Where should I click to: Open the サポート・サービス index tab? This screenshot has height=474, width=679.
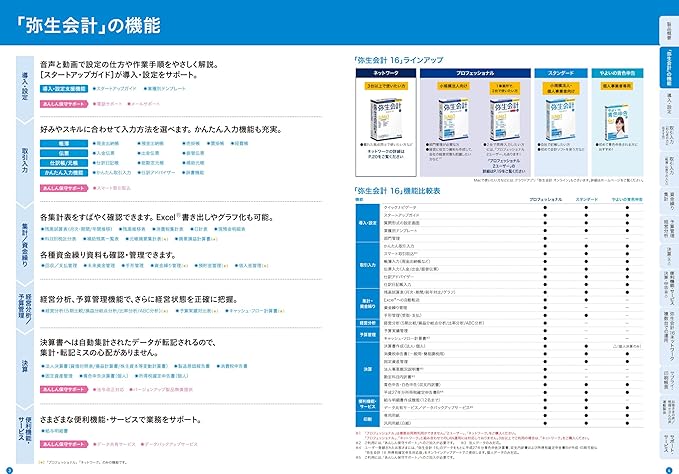[x=670, y=443]
